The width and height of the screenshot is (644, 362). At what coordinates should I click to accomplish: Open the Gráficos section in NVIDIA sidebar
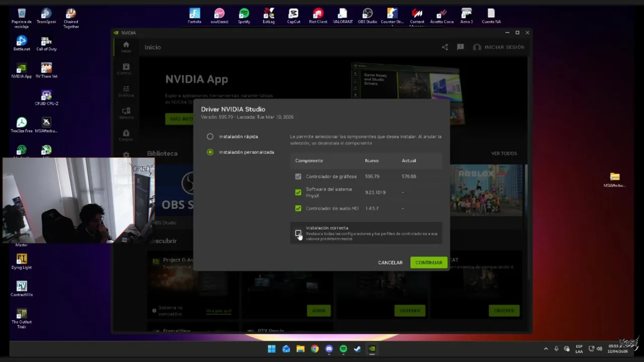(126, 91)
